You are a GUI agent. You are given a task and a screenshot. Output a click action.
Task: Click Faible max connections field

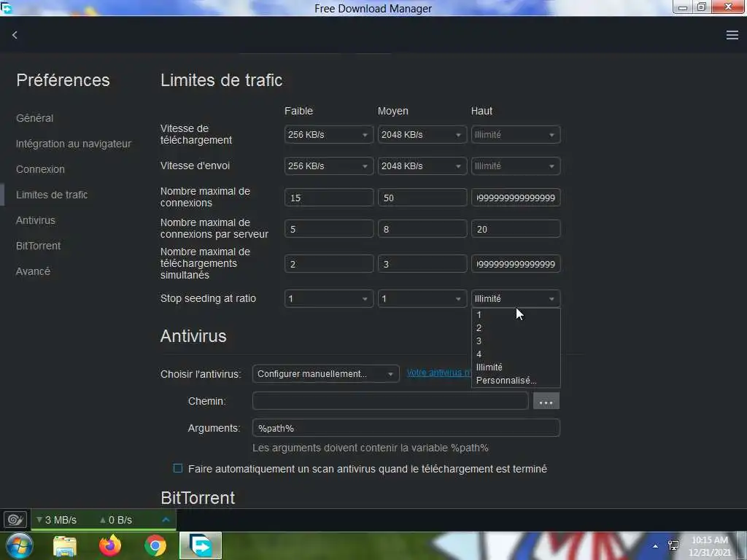(329, 198)
